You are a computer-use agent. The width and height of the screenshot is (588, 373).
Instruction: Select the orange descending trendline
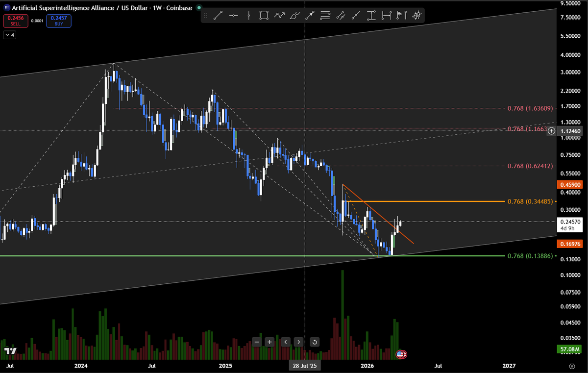pos(377,214)
